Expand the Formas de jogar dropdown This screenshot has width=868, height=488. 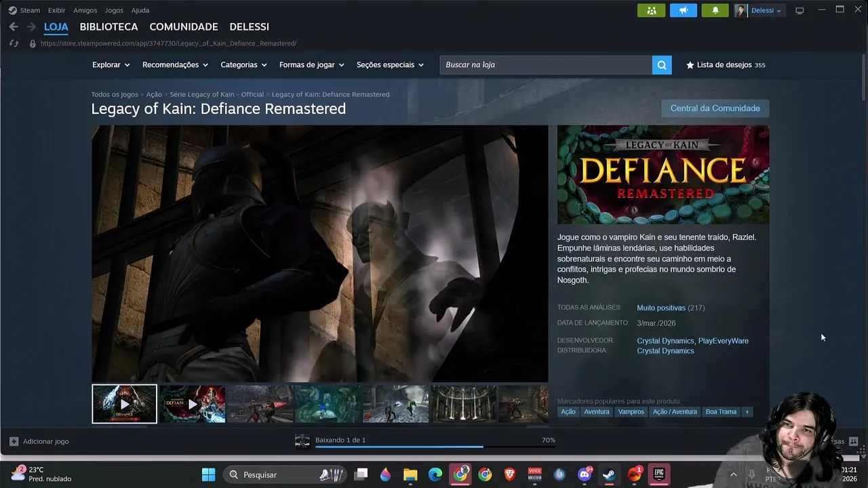pyautogui.click(x=311, y=65)
